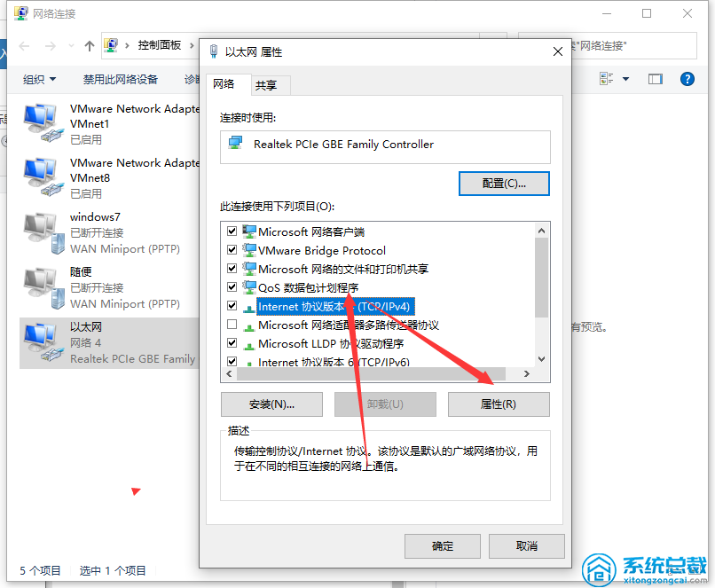
Task: Open the blue help question-mark icon
Action: click(687, 79)
